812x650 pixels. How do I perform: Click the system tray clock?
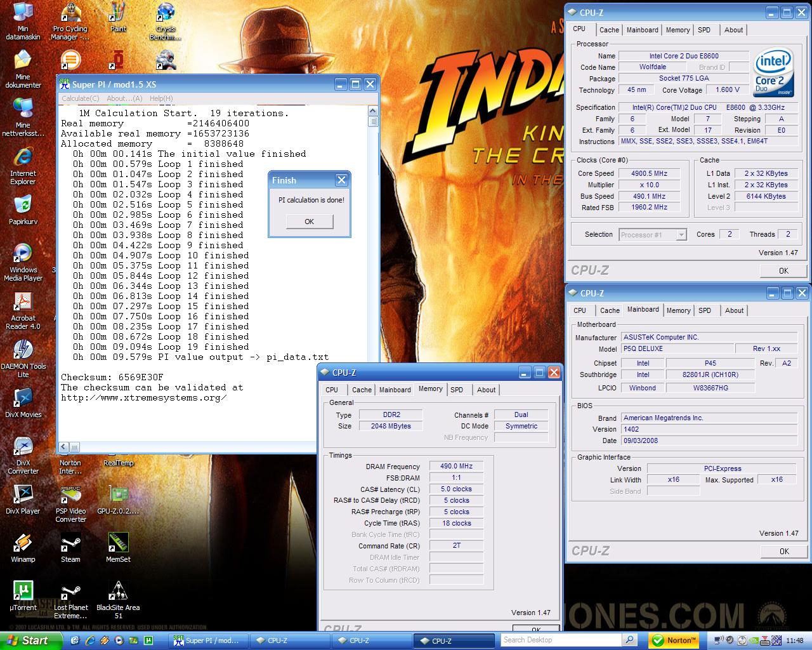794,640
